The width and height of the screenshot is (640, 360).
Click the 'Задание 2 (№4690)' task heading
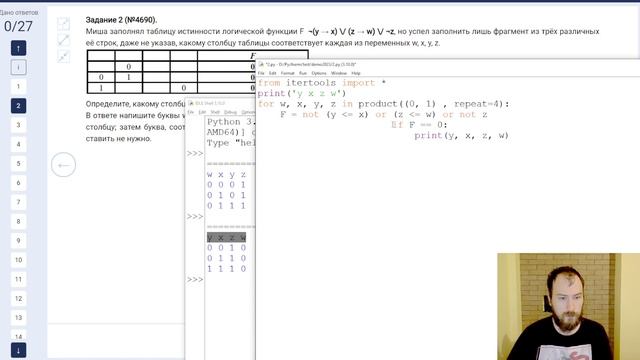(x=121, y=20)
